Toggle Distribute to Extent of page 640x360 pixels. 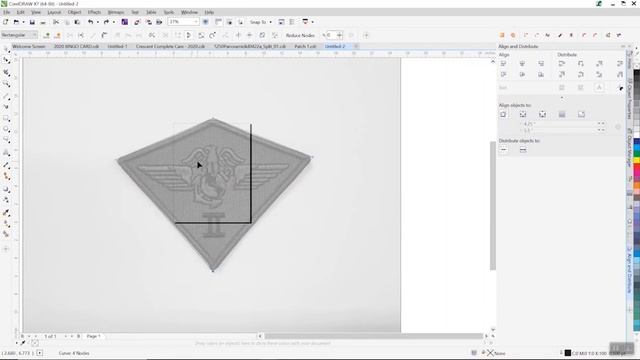(523, 150)
